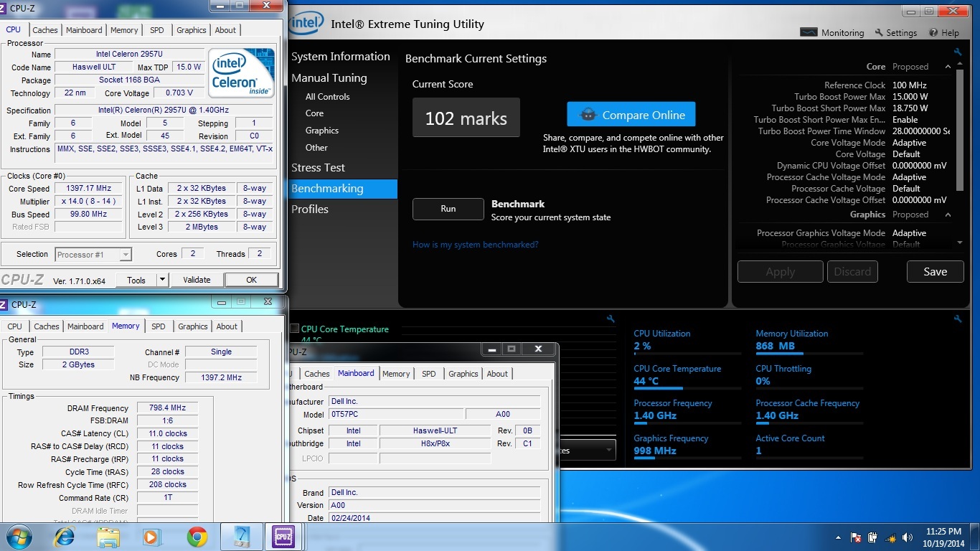Screen dimensions: 980x551
Task: Click the CPU Core Temperature monitor bar
Action: [x=687, y=389]
